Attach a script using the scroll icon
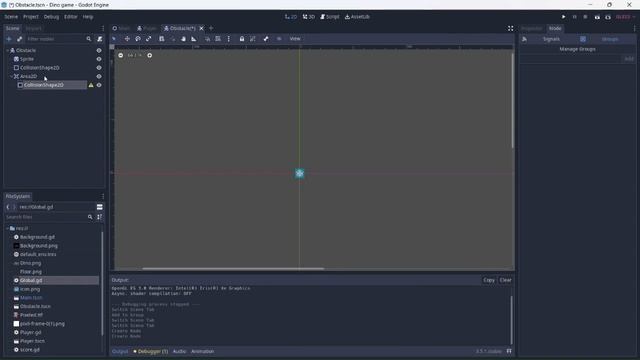 pyautogui.click(x=100, y=39)
